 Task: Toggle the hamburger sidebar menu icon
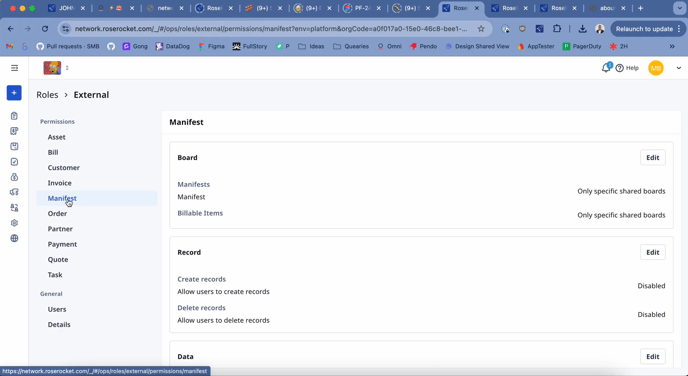tap(14, 68)
